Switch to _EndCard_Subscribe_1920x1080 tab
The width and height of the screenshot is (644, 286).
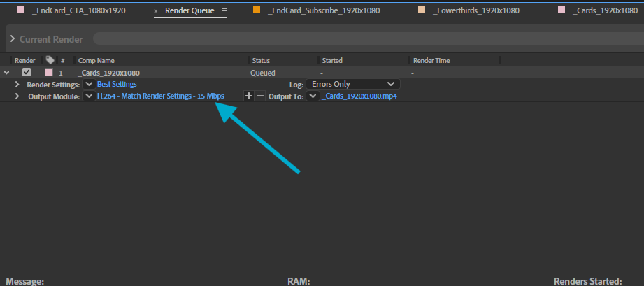point(324,10)
